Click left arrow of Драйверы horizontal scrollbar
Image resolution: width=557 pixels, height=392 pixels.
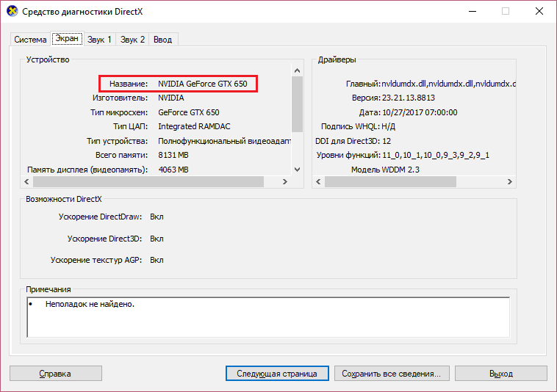(x=318, y=181)
